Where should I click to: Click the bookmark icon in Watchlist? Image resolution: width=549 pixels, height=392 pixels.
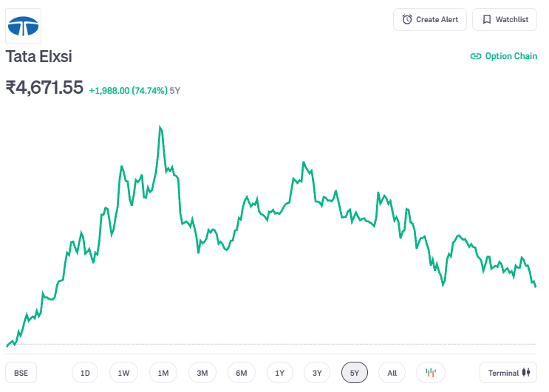pos(486,20)
